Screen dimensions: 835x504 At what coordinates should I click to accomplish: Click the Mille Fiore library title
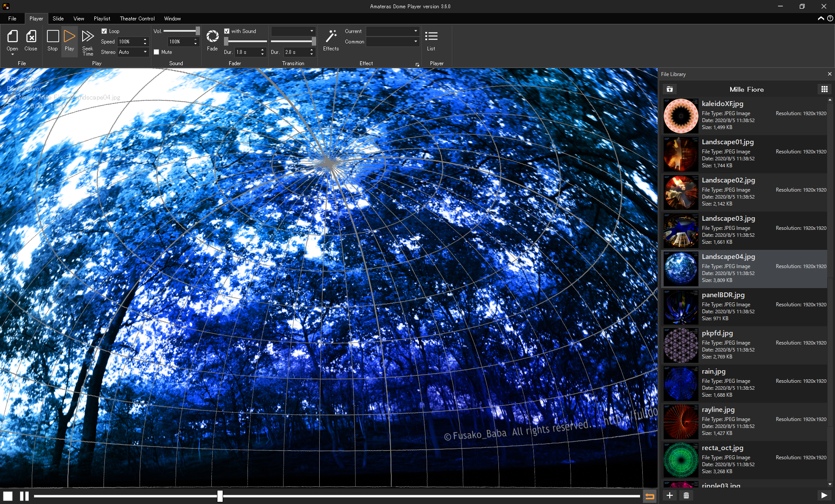tap(746, 89)
